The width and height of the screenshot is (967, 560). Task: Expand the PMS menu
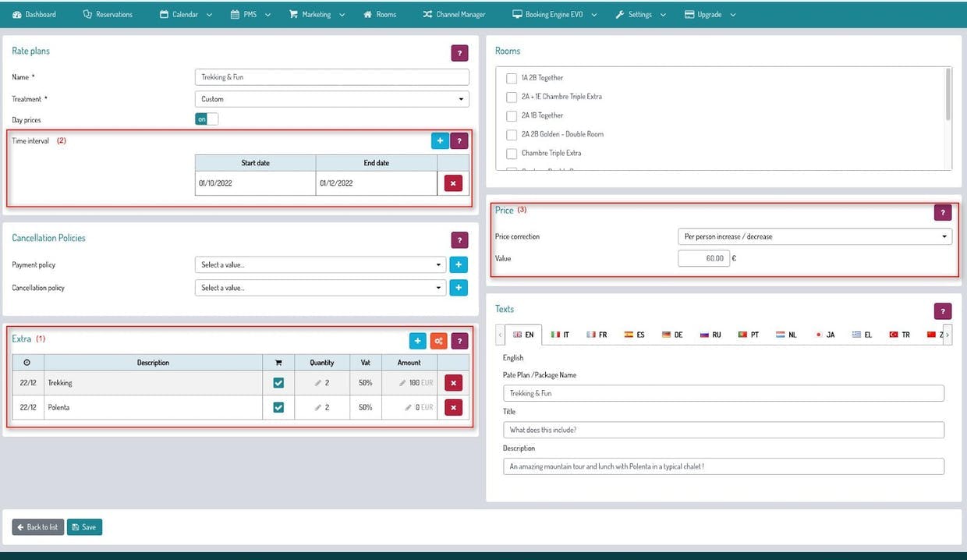pos(250,14)
